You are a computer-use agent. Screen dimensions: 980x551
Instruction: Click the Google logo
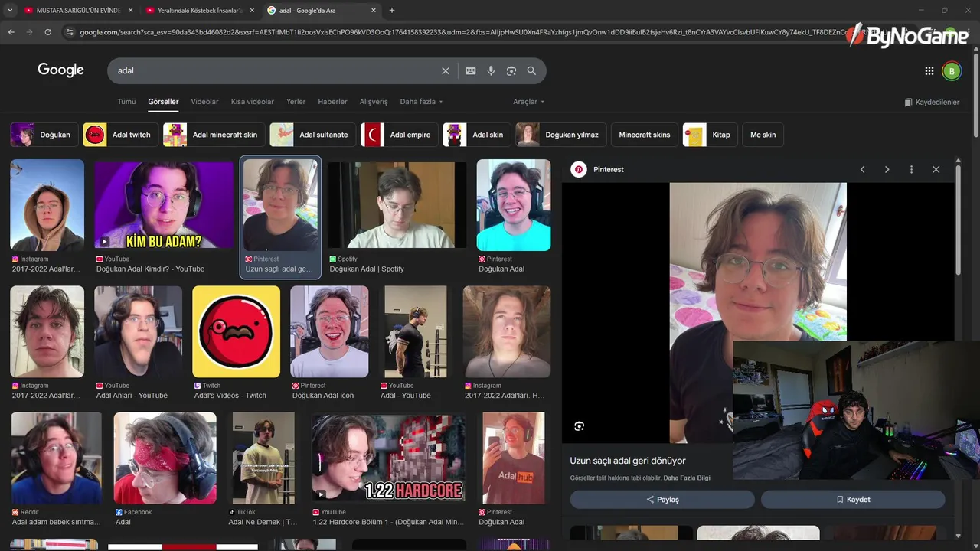point(60,70)
